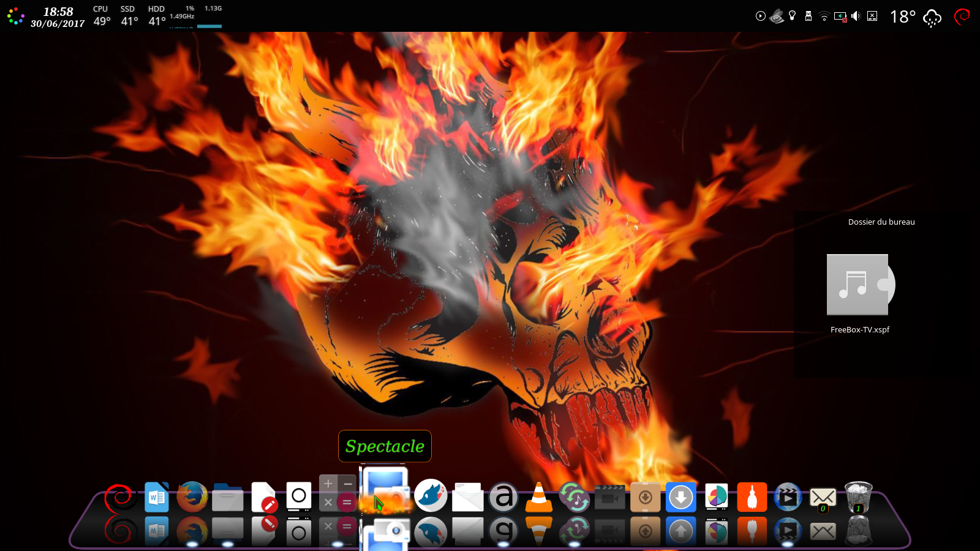The height and width of the screenshot is (551, 980).
Task: Click the 18:58 clock in the panel
Action: tap(58, 12)
